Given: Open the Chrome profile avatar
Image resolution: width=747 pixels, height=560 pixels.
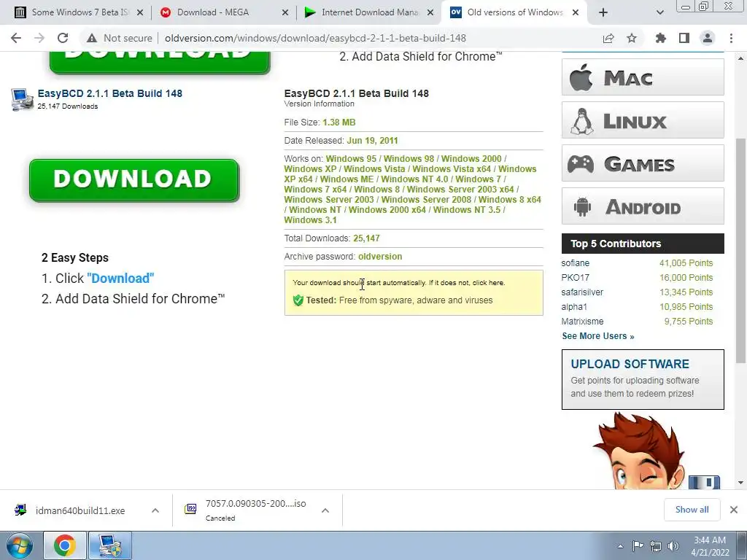Looking at the screenshot, I should pos(708,38).
